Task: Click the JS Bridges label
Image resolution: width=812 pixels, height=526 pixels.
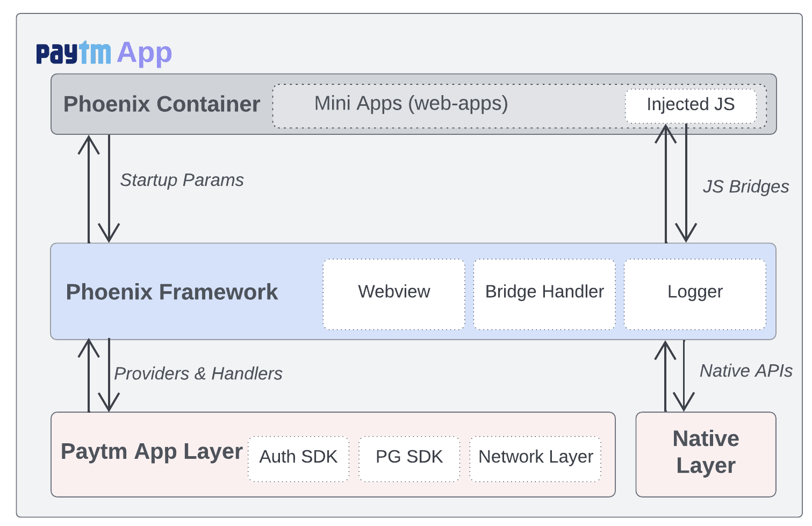Action: tap(745, 186)
